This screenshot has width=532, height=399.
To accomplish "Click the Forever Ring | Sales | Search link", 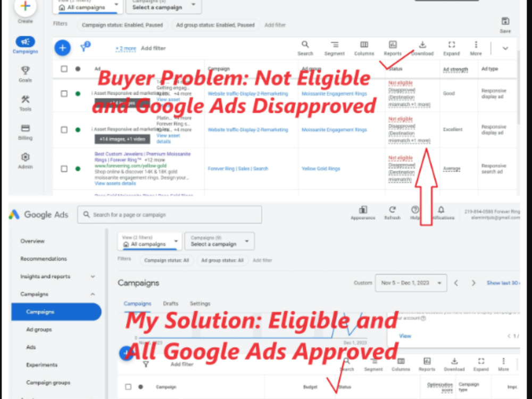I will click(x=238, y=169).
